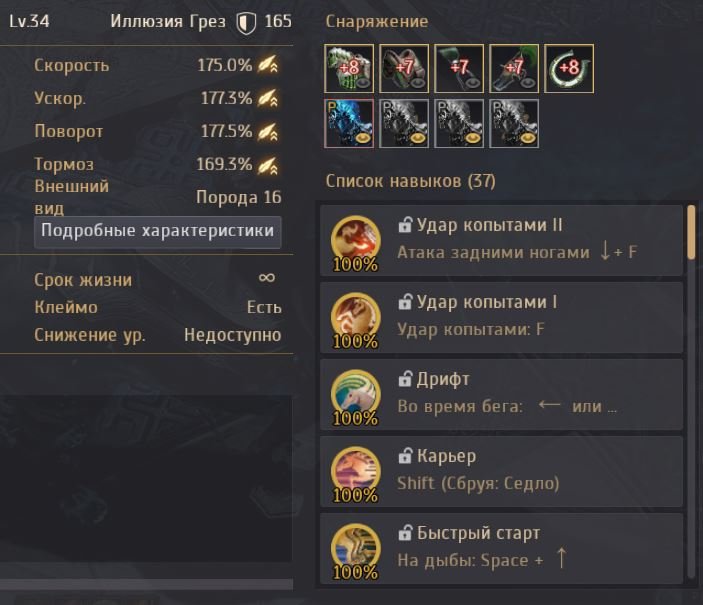Click the Карьер skill icon
The height and width of the screenshot is (605, 703).
pos(356,471)
